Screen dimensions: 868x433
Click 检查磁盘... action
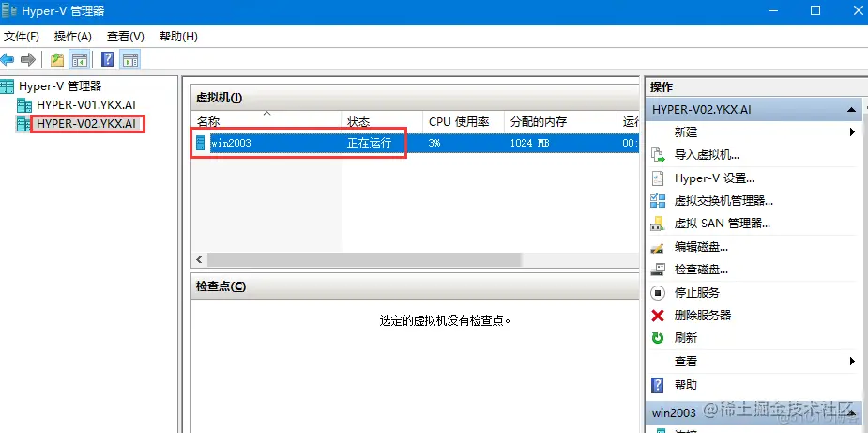tap(701, 270)
